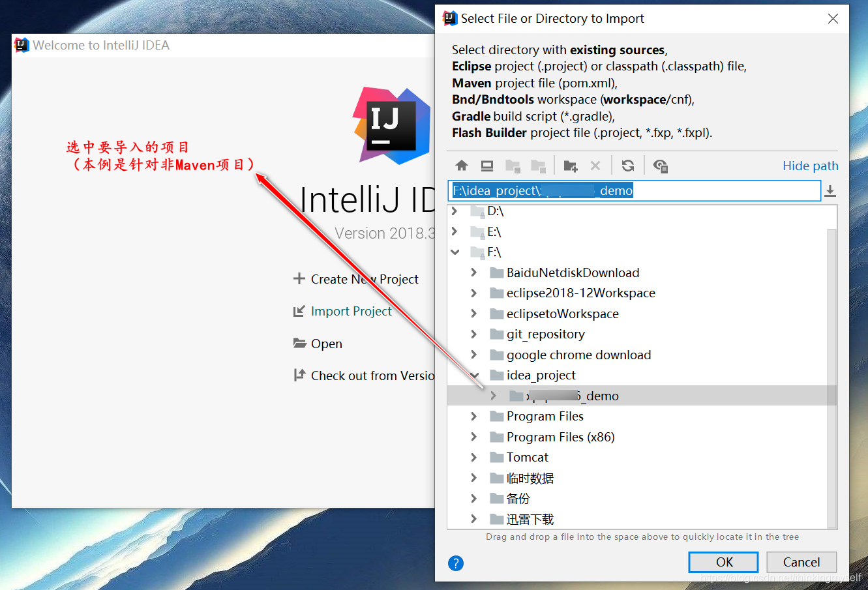The width and height of the screenshot is (868, 590).
Task: Click Create New Project in Welcome window
Action: [x=365, y=279]
